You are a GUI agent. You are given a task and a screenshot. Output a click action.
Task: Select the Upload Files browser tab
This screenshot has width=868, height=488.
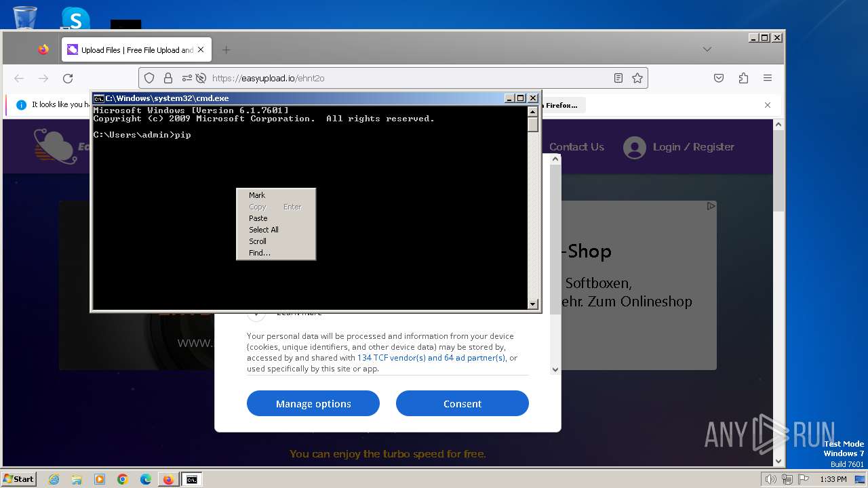(137, 49)
